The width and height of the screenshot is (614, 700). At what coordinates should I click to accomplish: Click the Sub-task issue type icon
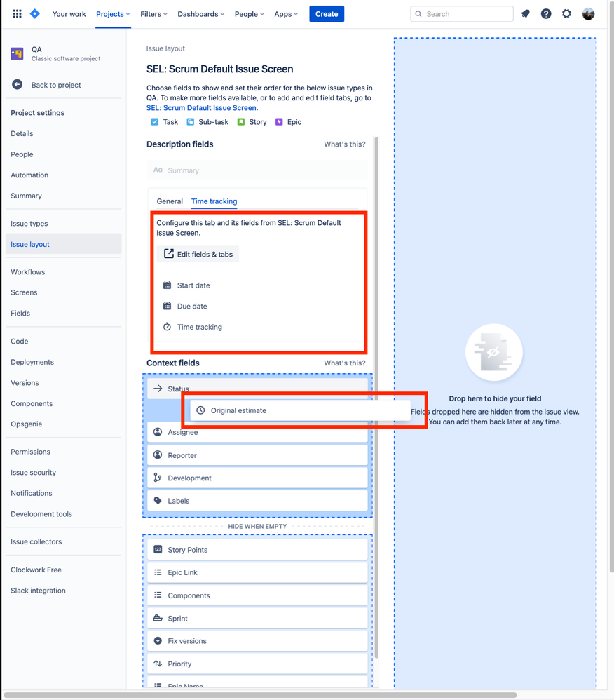(x=190, y=122)
